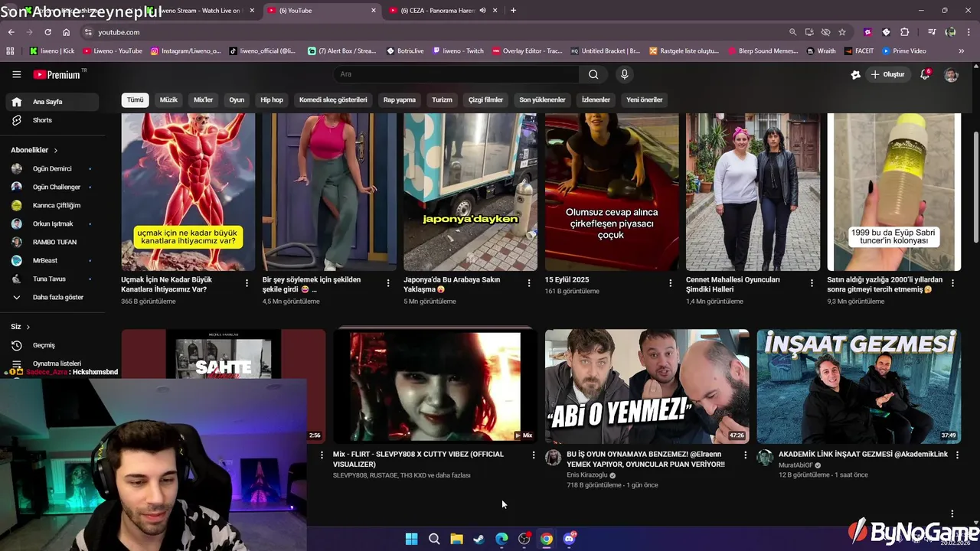Open the MuratAbiGF channel avatar
Viewport: 980px width, 551px height.
pos(764,458)
